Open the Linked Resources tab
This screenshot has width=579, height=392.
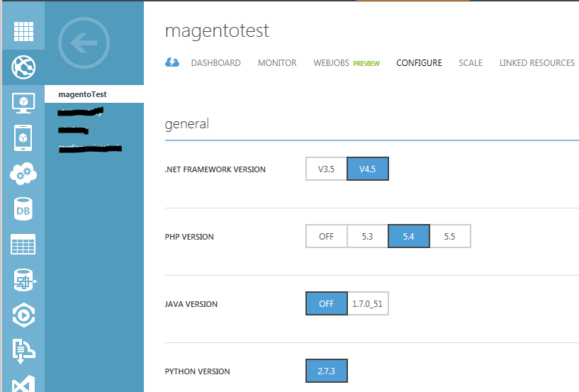coord(537,63)
